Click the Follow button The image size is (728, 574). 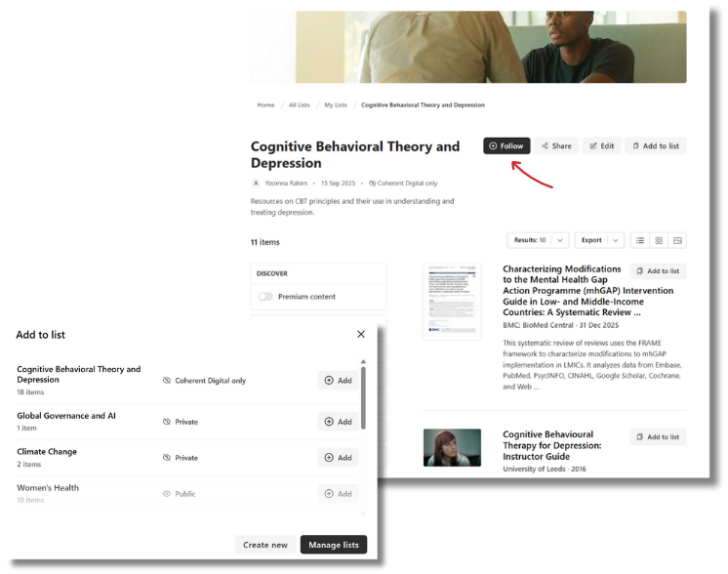[x=506, y=146]
